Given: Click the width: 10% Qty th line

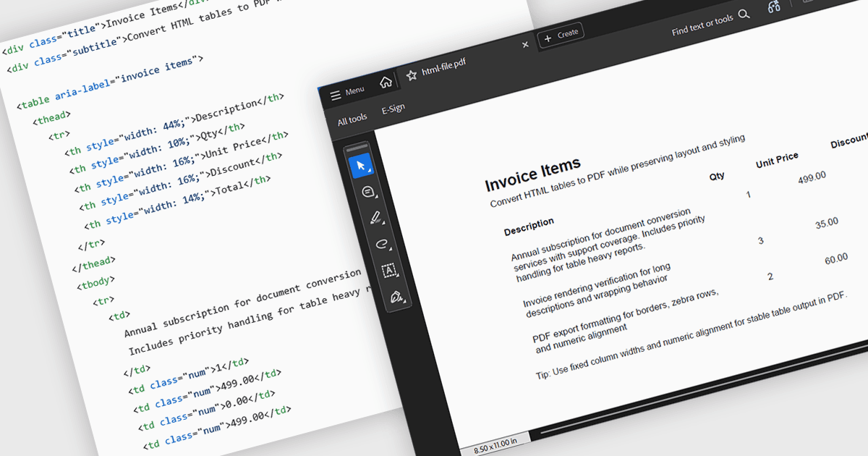Looking at the screenshot, I should 156,149.
